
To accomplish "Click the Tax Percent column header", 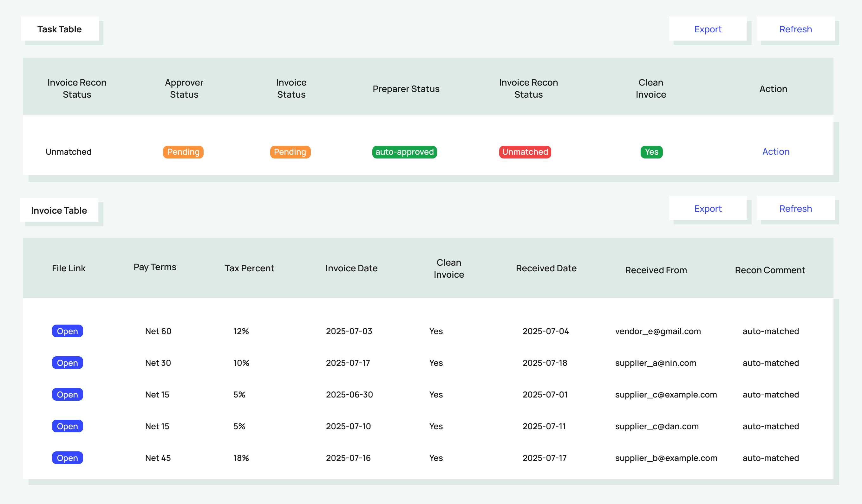I will (249, 268).
